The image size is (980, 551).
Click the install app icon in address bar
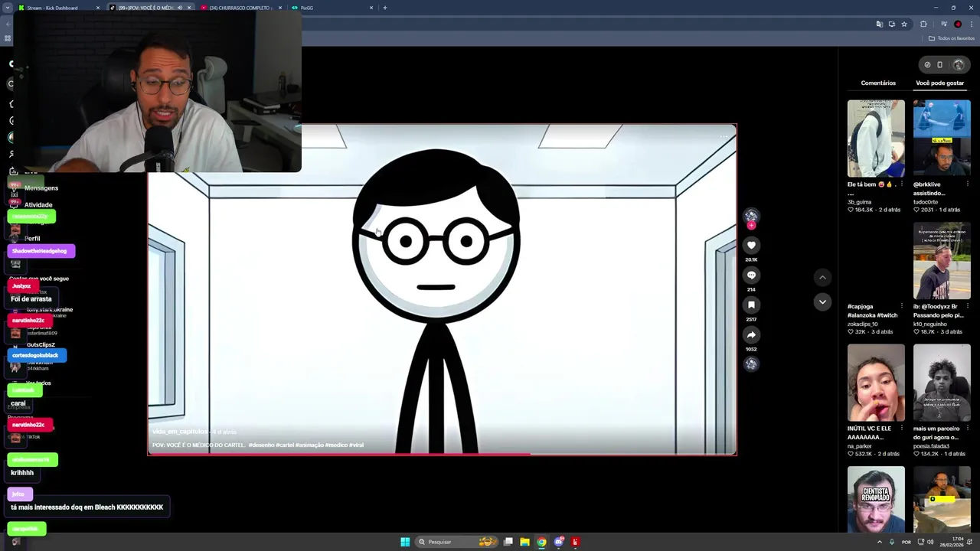point(892,24)
